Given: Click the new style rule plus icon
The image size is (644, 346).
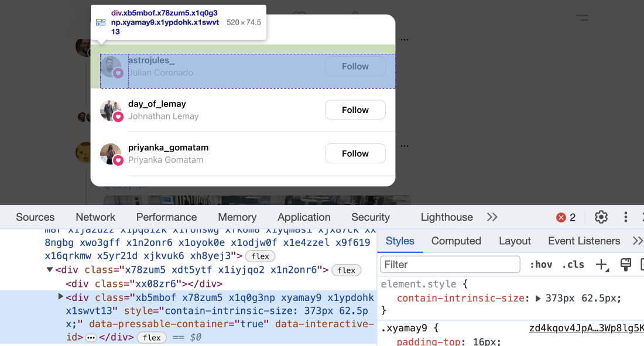Looking at the screenshot, I should coord(601,265).
